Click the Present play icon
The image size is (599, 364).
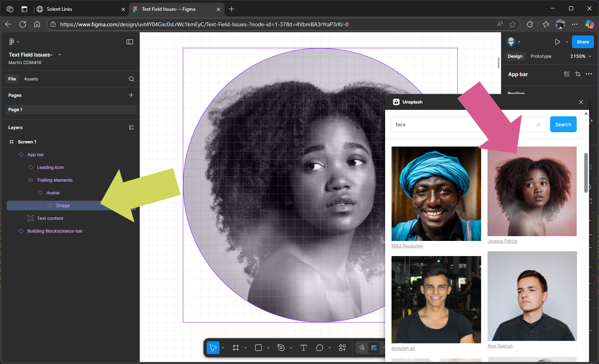click(x=557, y=42)
